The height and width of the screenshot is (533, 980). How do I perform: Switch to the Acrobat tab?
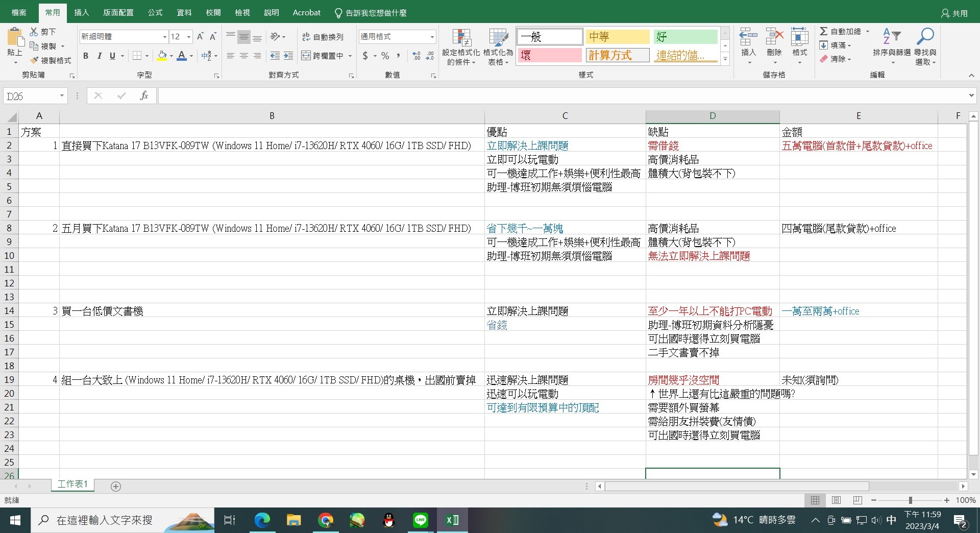pyautogui.click(x=307, y=13)
